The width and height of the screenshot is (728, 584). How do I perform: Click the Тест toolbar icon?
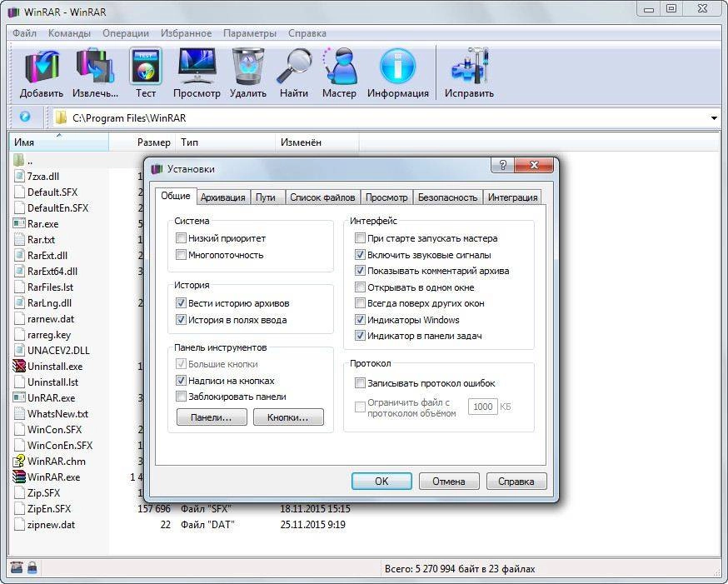click(145, 67)
